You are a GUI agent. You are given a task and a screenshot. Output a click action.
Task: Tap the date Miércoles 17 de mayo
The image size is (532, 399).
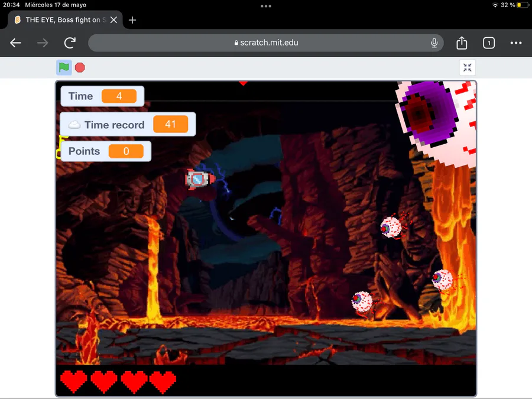[56, 5]
